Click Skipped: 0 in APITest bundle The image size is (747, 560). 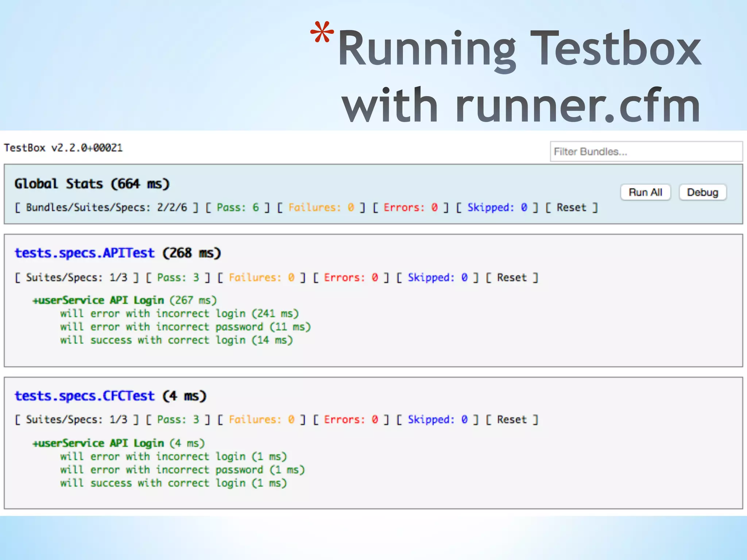tap(438, 277)
